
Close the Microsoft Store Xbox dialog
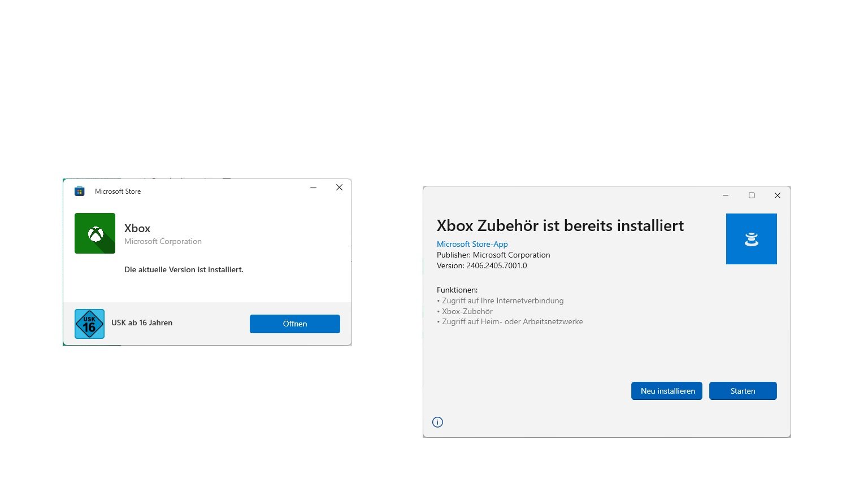339,188
